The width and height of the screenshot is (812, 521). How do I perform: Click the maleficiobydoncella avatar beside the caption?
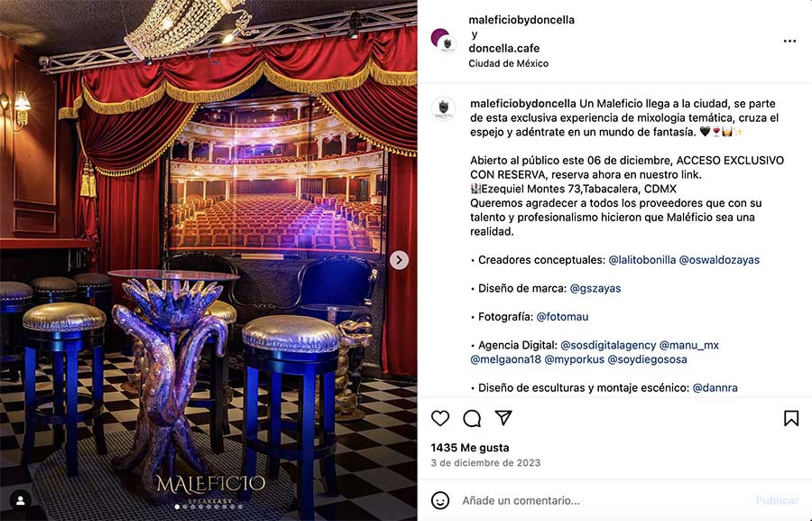[x=443, y=109]
